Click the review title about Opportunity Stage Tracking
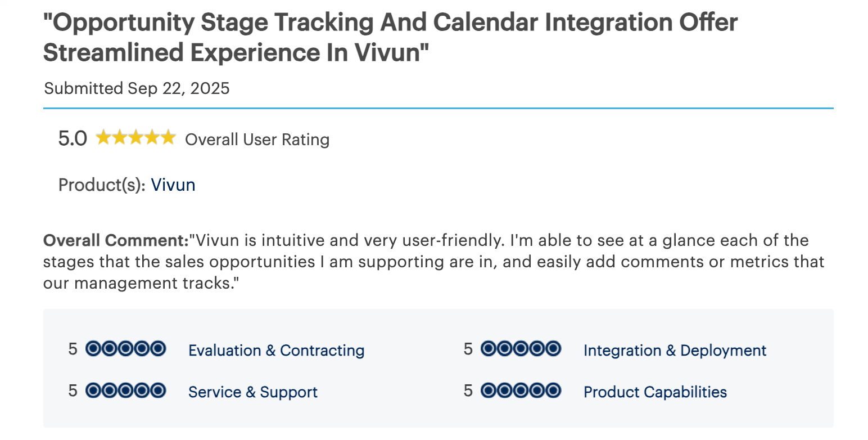The image size is (868, 440). [390, 37]
